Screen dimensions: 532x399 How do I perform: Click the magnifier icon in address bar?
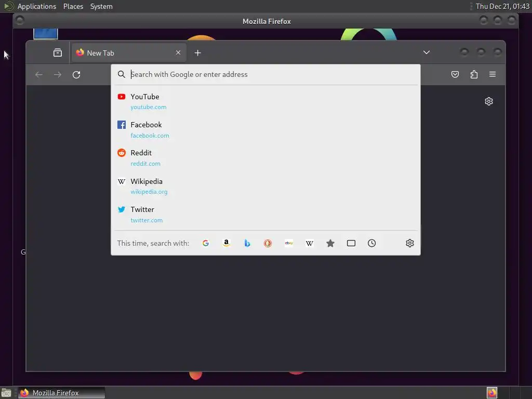click(x=122, y=74)
